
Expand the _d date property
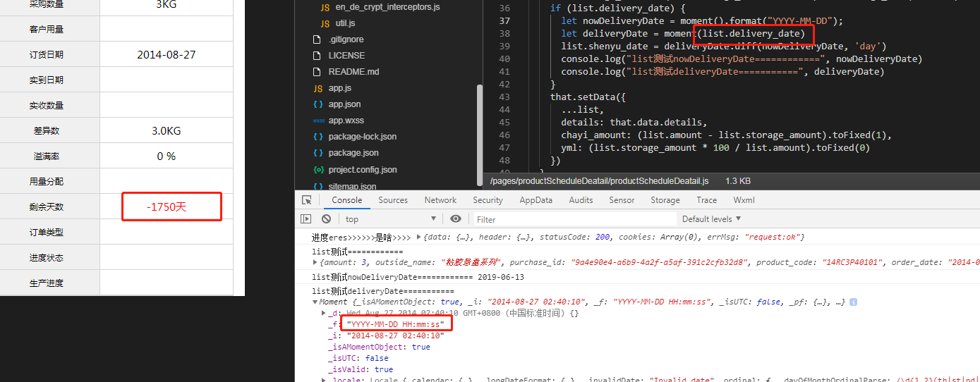pyautogui.click(x=323, y=313)
